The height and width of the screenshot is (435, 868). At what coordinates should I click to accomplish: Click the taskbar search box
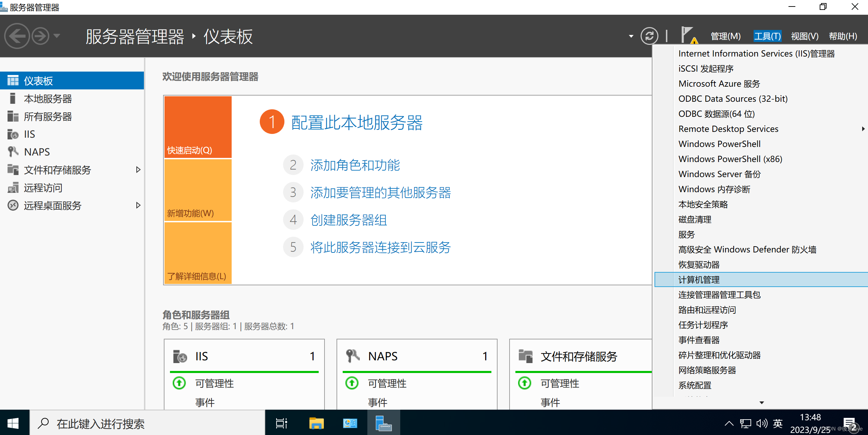[147, 424]
